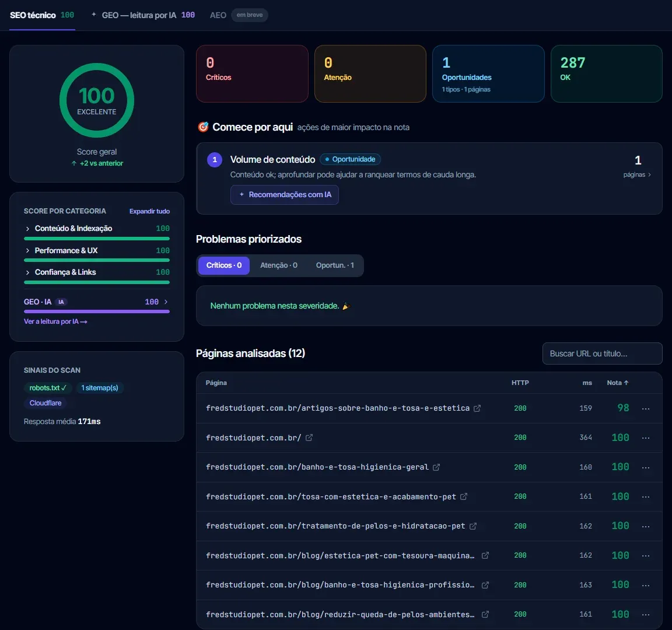Viewport: 672px width, 630px height.
Task: Switch to GEO — leitura por IA tab
Action: [x=143, y=15]
